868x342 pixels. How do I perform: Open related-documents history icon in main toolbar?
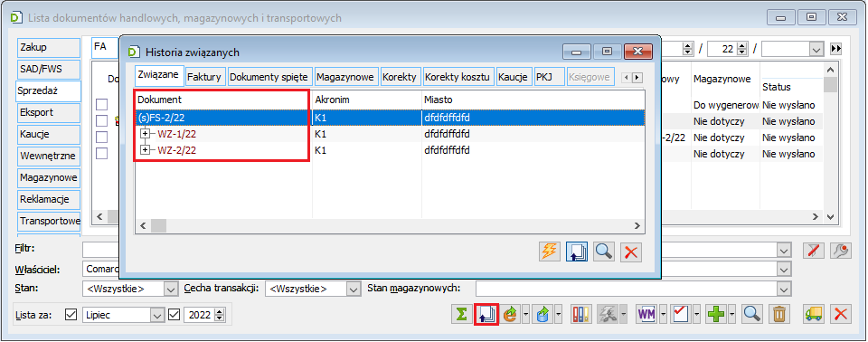[487, 314]
